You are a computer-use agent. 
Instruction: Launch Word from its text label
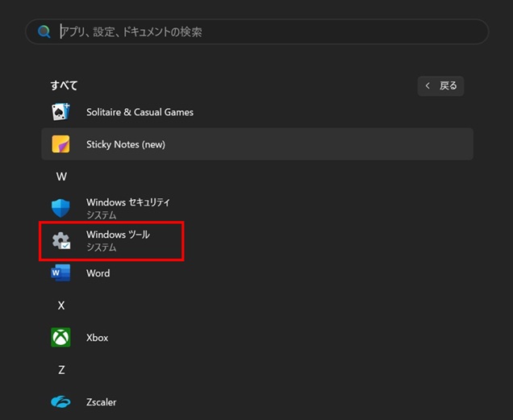click(x=98, y=273)
